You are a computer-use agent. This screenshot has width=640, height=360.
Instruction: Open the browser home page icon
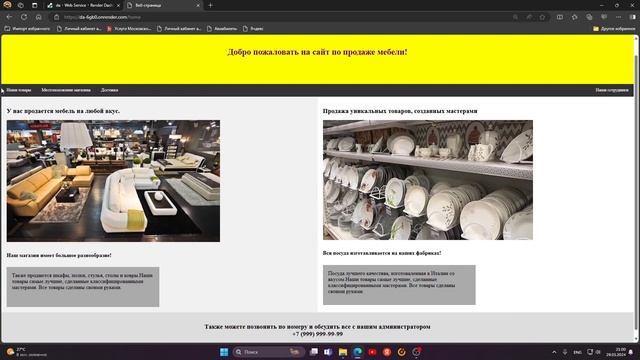pos(39,17)
